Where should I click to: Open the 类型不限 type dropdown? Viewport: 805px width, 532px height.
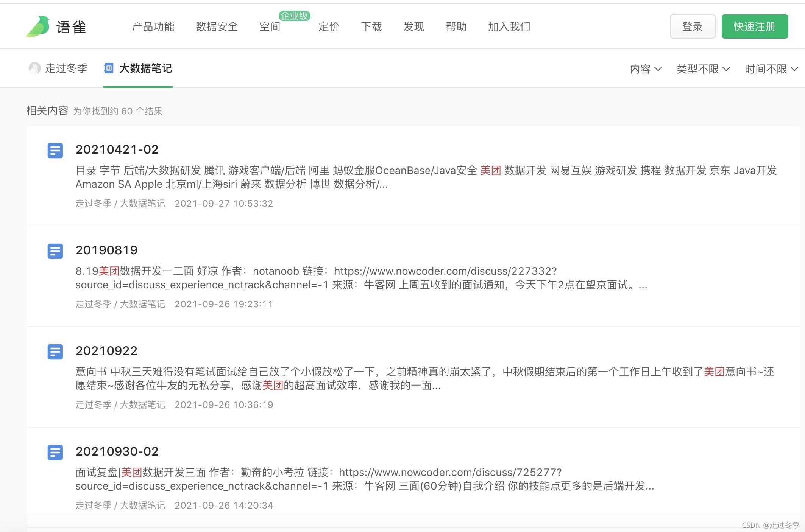(703, 69)
